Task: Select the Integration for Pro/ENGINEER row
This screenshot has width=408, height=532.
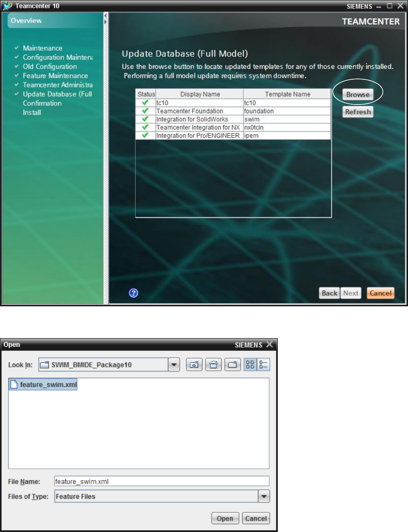Action: tap(233, 136)
